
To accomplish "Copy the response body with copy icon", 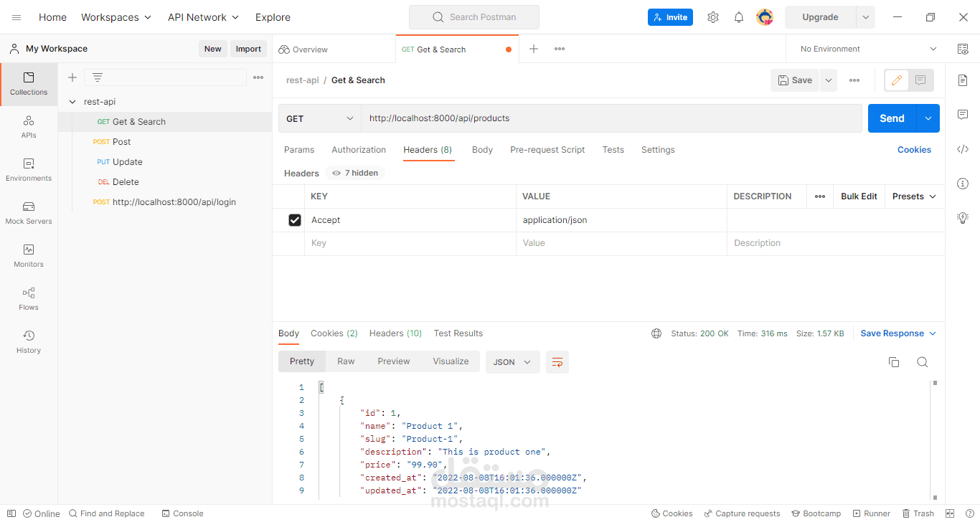I will (894, 362).
